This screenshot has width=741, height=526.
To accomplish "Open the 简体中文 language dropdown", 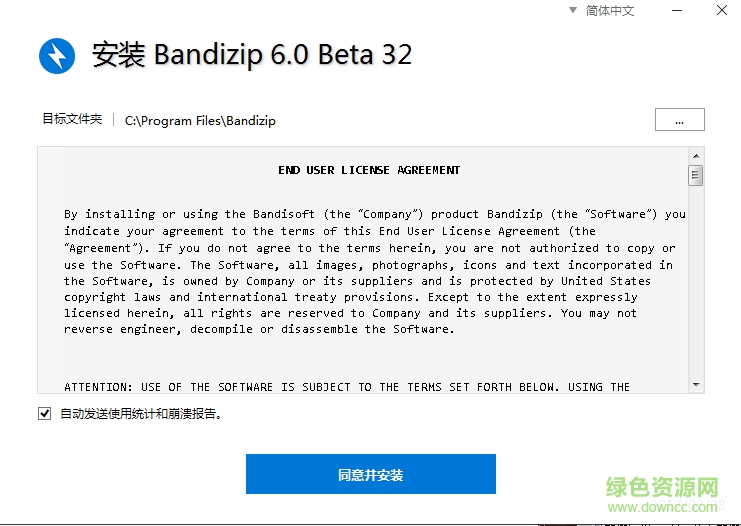I will point(601,11).
